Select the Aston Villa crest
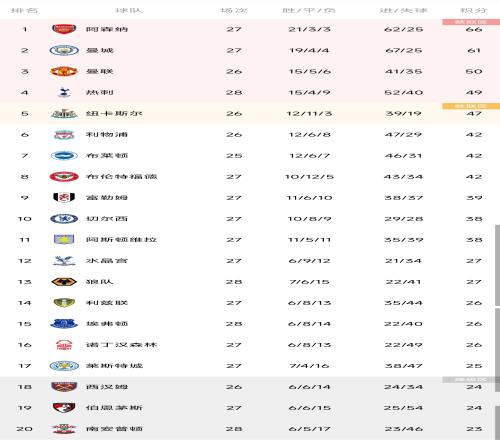Image resolution: width=500 pixels, height=440 pixels. coord(64,240)
